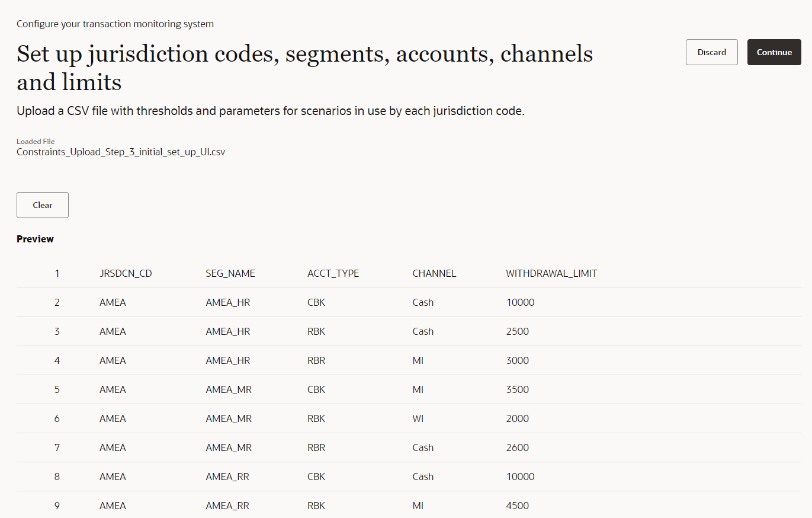This screenshot has height=518, width=812.
Task: Click the 2500 withdrawal limit cell
Action: point(518,331)
